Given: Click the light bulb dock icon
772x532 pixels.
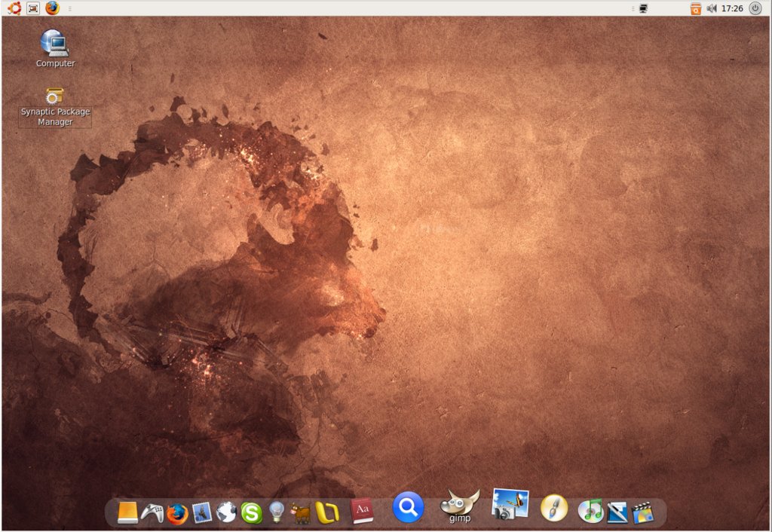Looking at the screenshot, I should tap(277, 512).
